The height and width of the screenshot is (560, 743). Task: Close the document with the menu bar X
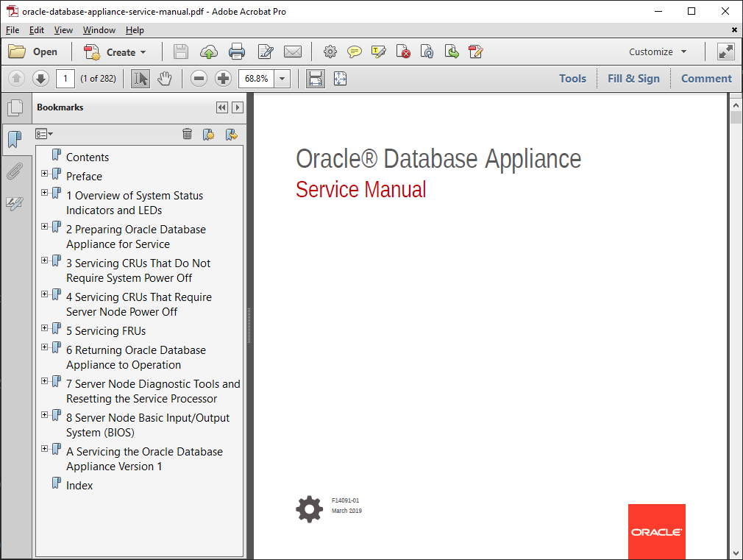coord(734,30)
